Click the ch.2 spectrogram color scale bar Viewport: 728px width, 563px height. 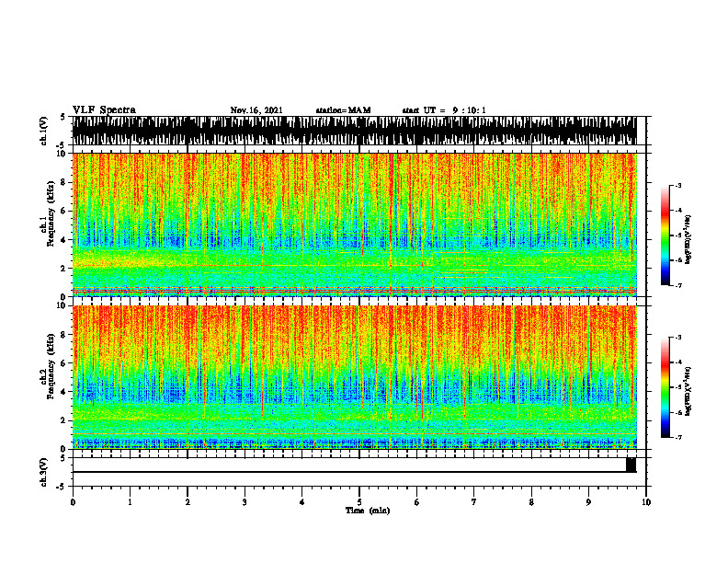(x=665, y=387)
